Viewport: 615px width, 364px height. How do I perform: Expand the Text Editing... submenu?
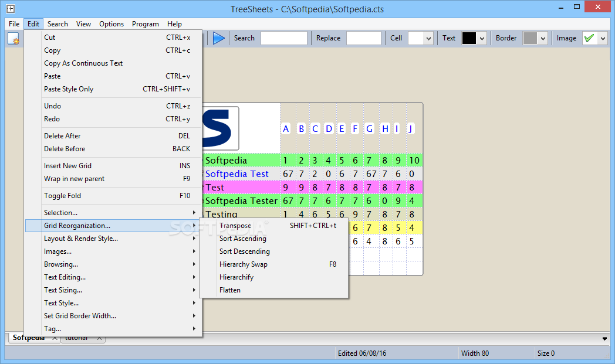click(113, 277)
